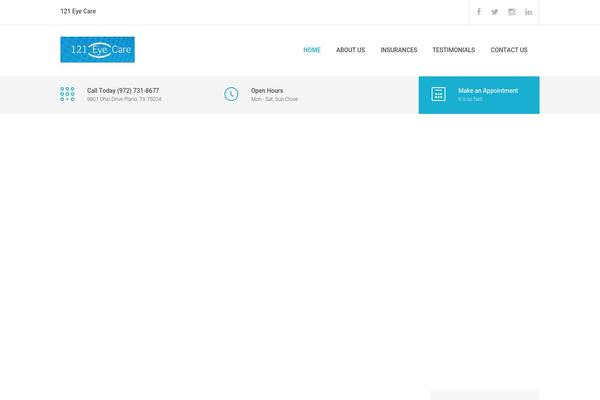
Task: Click the Plano, TX address line
Action: click(124, 99)
